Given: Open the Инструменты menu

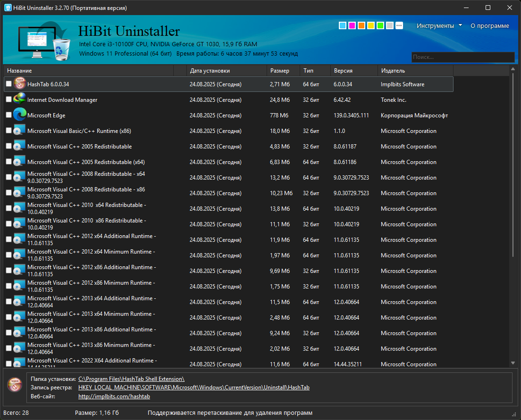Looking at the screenshot, I should 435,26.
